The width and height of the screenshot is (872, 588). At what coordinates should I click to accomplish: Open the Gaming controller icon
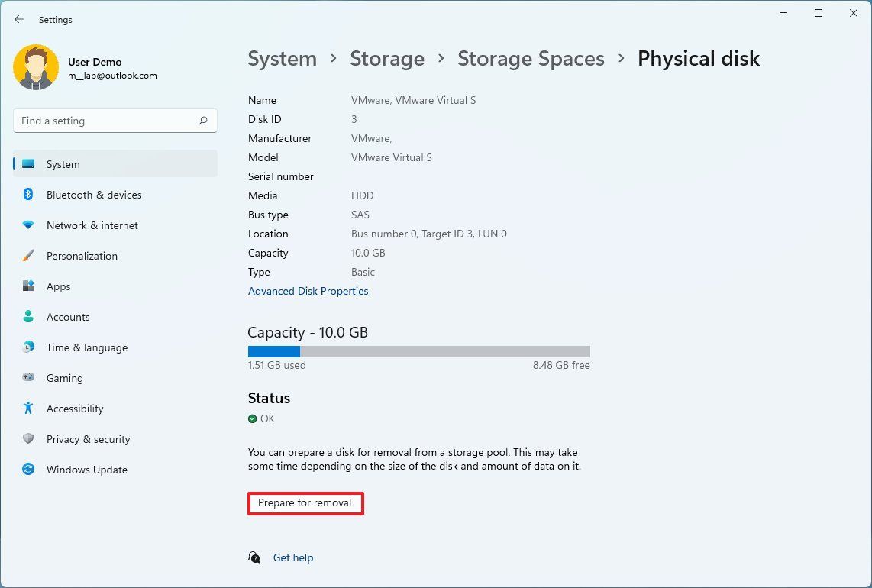27,378
